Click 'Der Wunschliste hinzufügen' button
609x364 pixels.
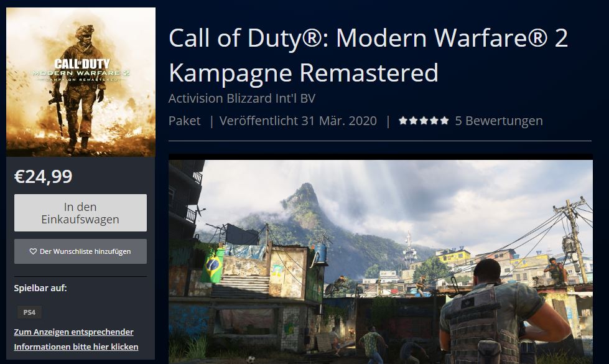click(x=80, y=251)
